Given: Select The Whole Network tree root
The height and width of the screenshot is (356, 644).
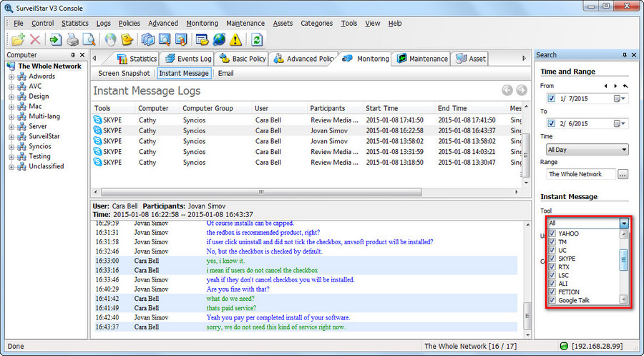Looking at the screenshot, I should point(49,66).
